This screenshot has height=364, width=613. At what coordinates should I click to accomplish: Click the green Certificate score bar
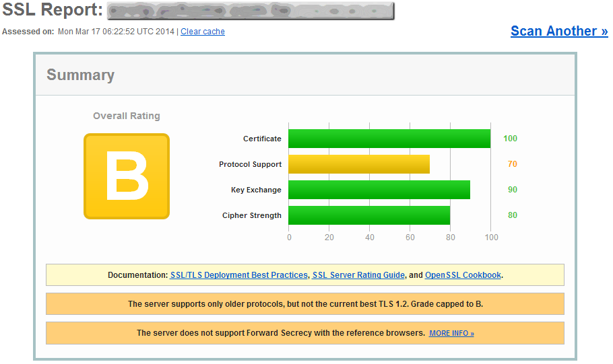[389, 139]
